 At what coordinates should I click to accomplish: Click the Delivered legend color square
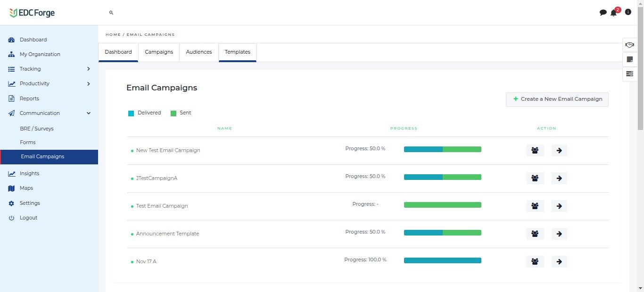point(131,114)
